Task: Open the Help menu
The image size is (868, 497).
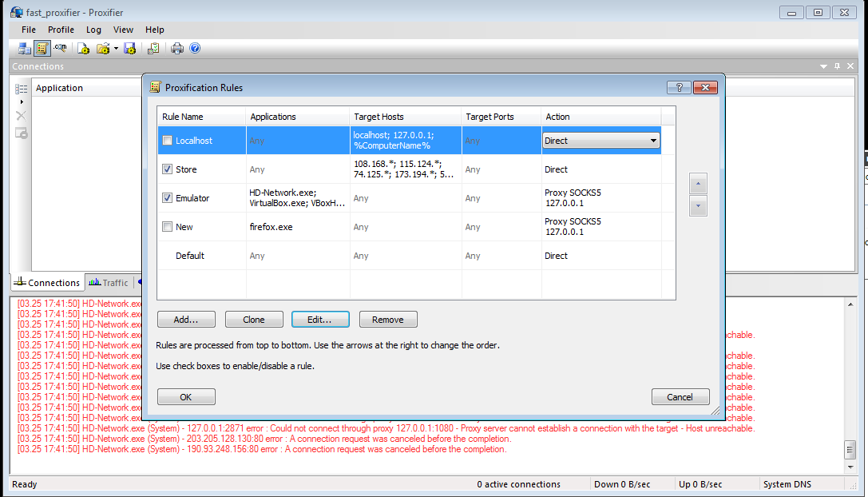Action: (x=155, y=30)
